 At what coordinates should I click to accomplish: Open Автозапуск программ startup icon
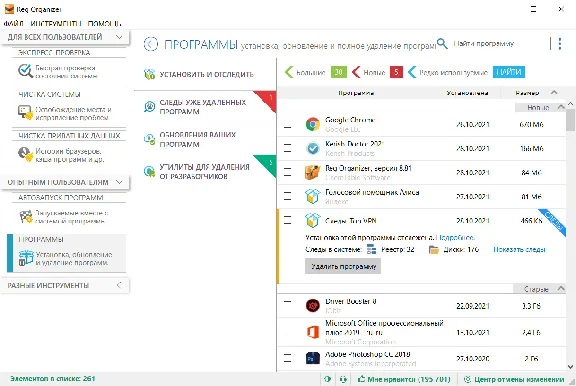pyautogui.click(x=25, y=216)
